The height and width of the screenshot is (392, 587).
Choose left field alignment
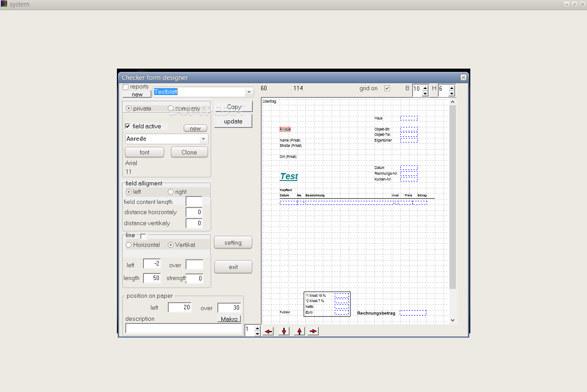[129, 192]
